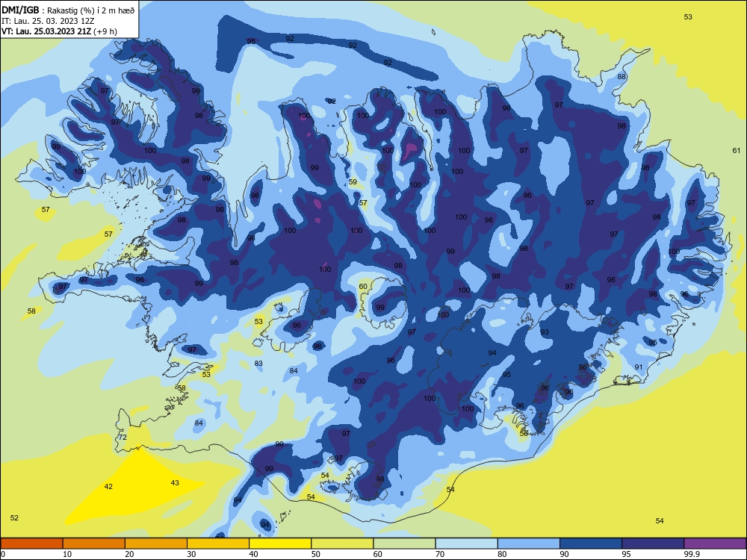This screenshot has width=747, height=560.
Task: Click the '0' label on the legend scale
Action: pos(3,554)
